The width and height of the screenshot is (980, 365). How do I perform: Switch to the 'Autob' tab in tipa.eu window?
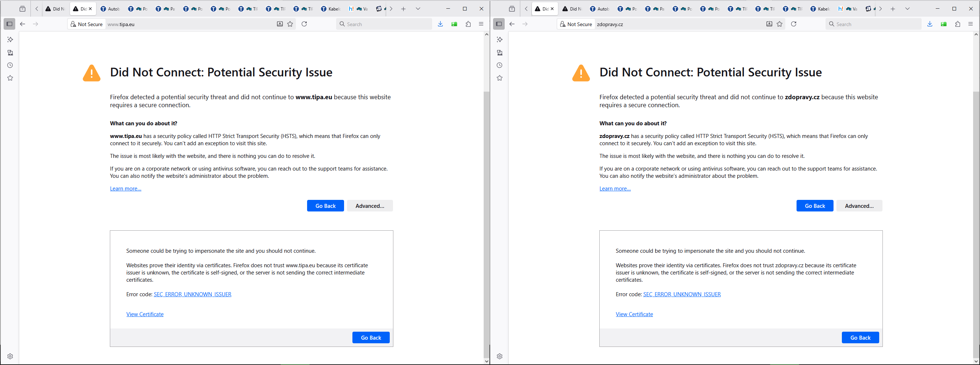pyautogui.click(x=110, y=9)
